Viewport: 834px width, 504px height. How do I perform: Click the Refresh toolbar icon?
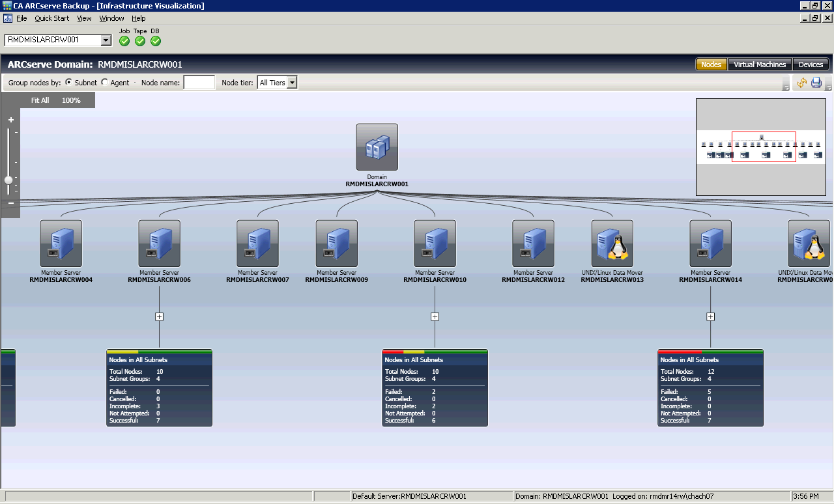tap(801, 83)
